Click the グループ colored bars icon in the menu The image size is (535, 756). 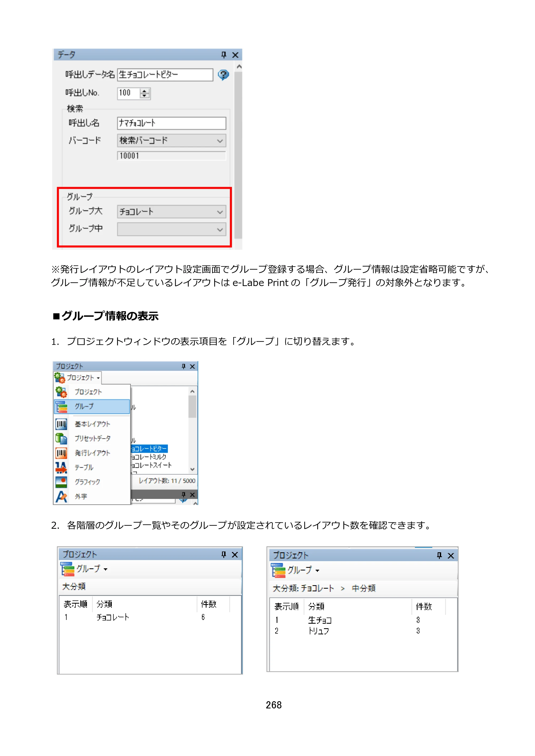click(x=61, y=407)
